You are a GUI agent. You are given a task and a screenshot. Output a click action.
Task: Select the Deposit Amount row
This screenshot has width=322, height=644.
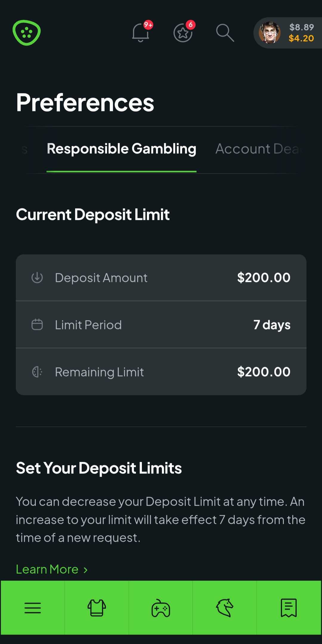click(161, 278)
